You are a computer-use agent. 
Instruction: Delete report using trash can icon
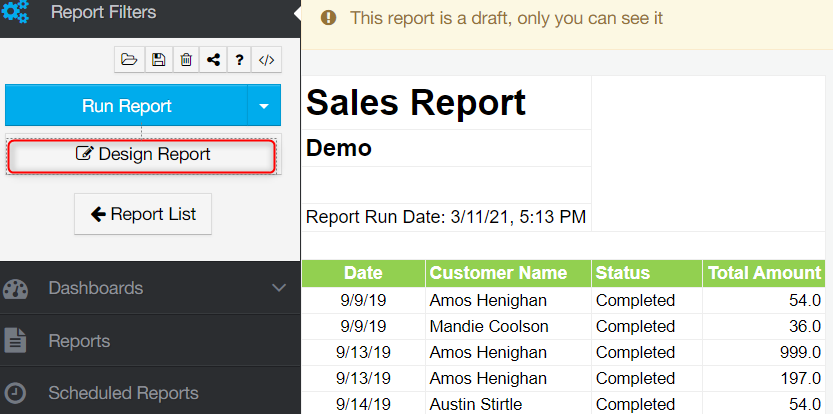pos(186,60)
